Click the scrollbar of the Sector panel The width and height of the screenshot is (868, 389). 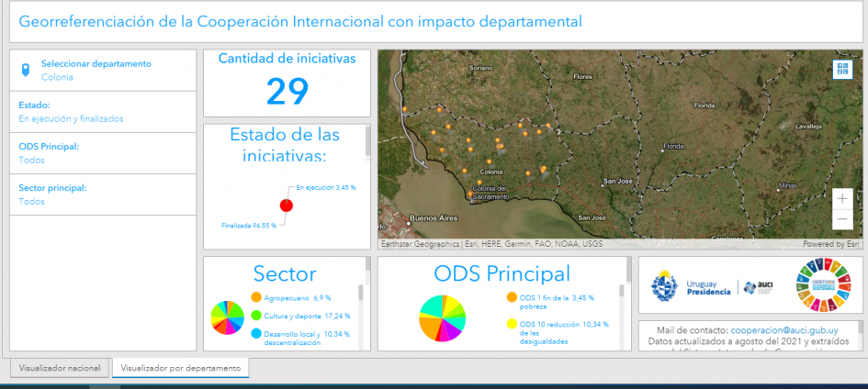tap(367, 264)
